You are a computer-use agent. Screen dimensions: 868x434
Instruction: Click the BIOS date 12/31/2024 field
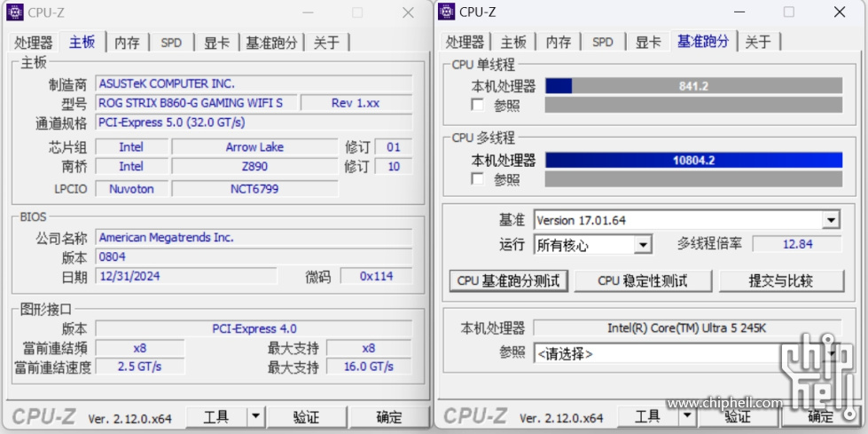pos(186,275)
